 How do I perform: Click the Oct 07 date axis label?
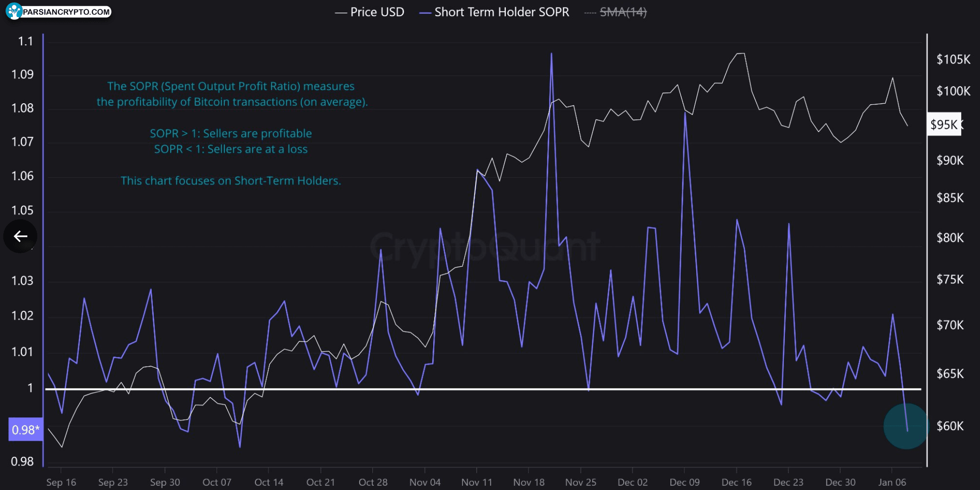click(217, 482)
